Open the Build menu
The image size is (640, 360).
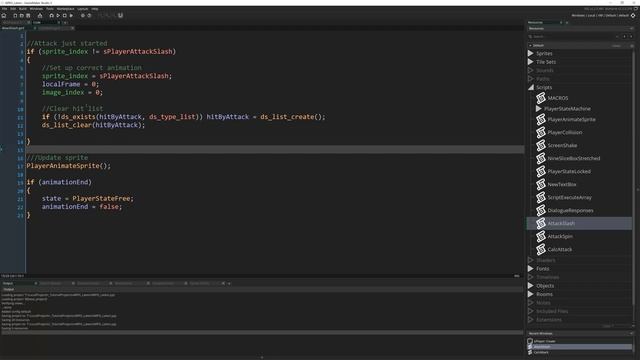click(x=23, y=9)
